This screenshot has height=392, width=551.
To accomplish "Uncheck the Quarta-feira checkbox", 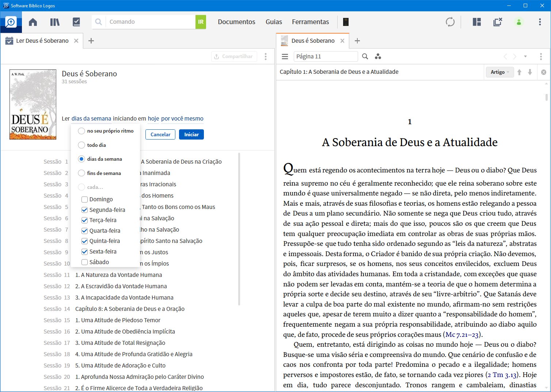I will 84,231.
